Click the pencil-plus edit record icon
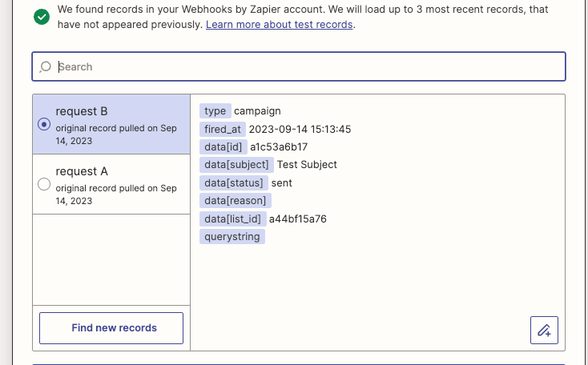The height and width of the screenshot is (365, 588). click(x=544, y=330)
